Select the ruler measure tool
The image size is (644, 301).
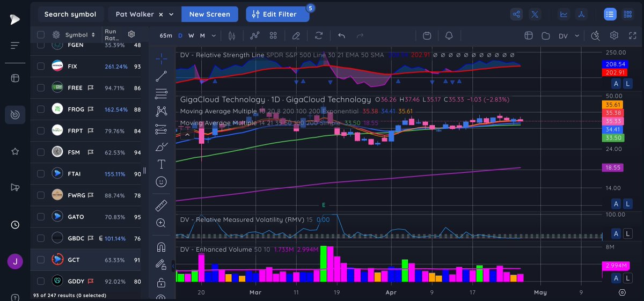coord(161,205)
